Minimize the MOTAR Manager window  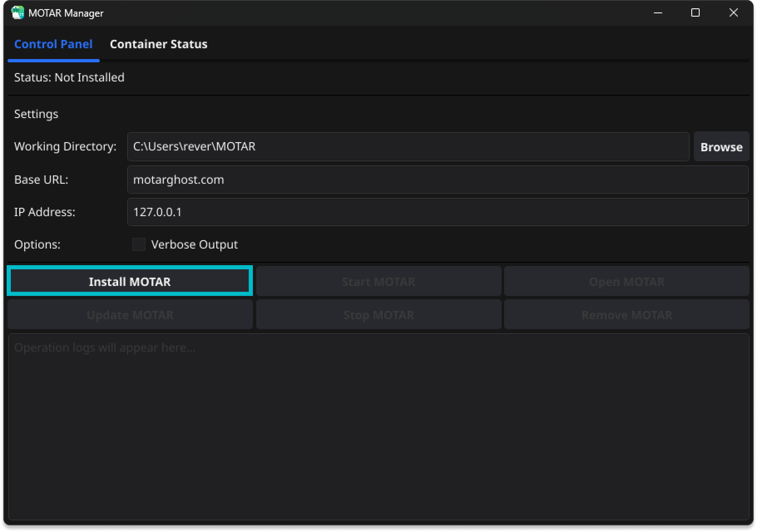pyautogui.click(x=658, y=13)
